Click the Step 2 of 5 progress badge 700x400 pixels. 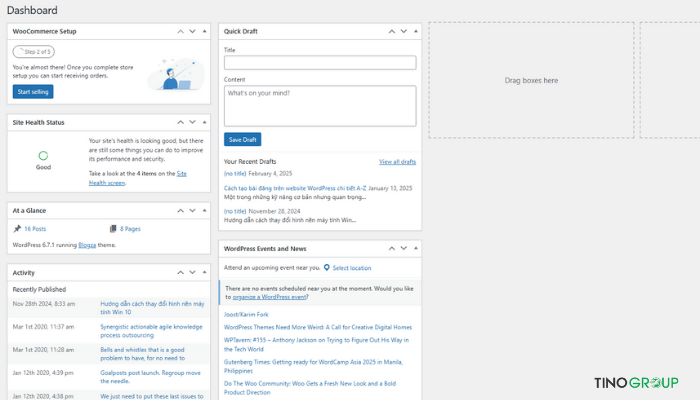click(x=33, y=52)
